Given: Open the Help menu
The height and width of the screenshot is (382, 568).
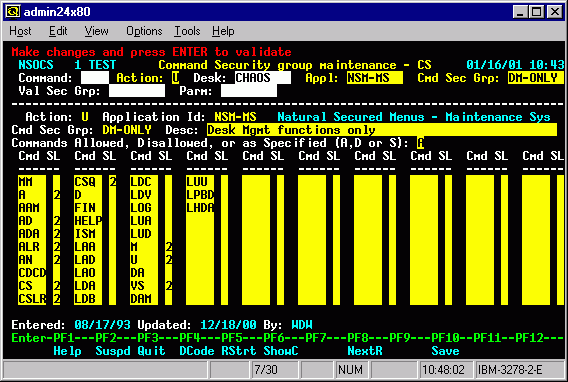Looking at the screenshot, I should 223,31.
